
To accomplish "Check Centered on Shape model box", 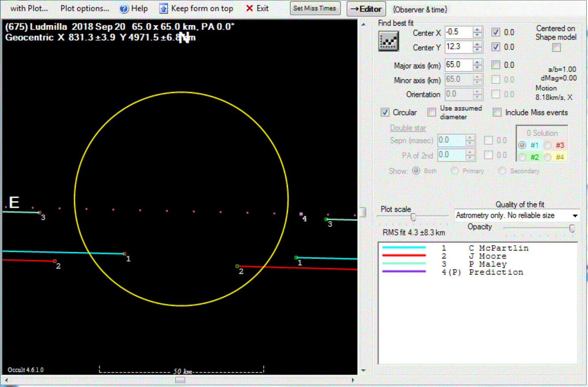I will (x=556, y=48).
